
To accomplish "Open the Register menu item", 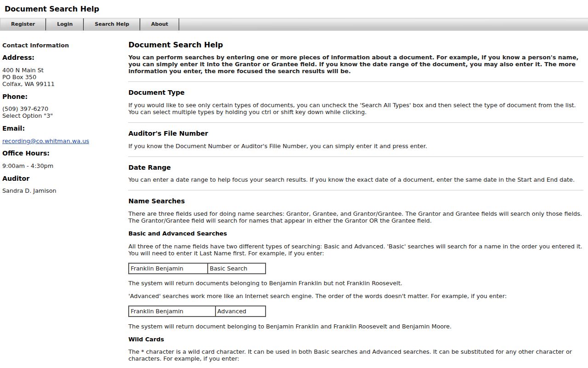I will coord(23,24).
